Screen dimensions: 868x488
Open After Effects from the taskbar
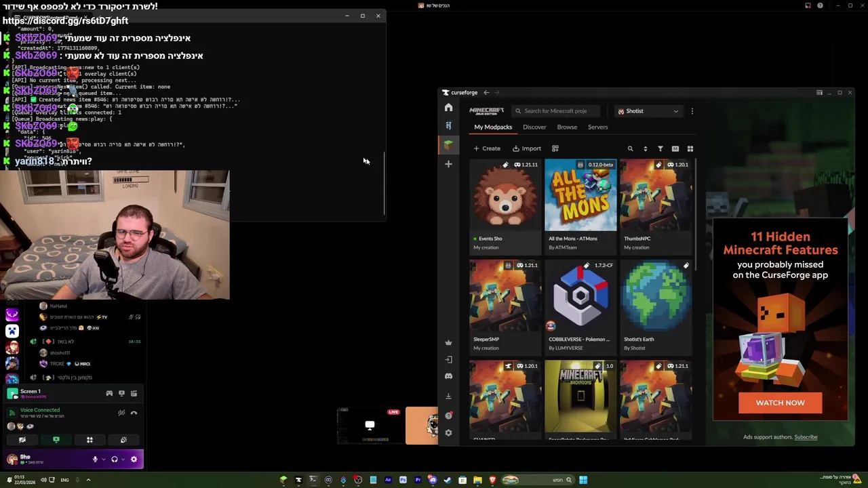click(x=388, y=480)
